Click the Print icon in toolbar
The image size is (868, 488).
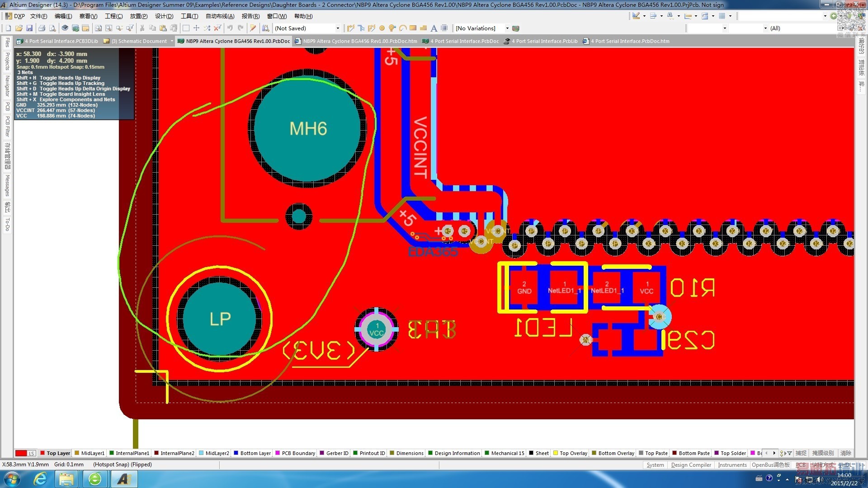click(42, 28)
